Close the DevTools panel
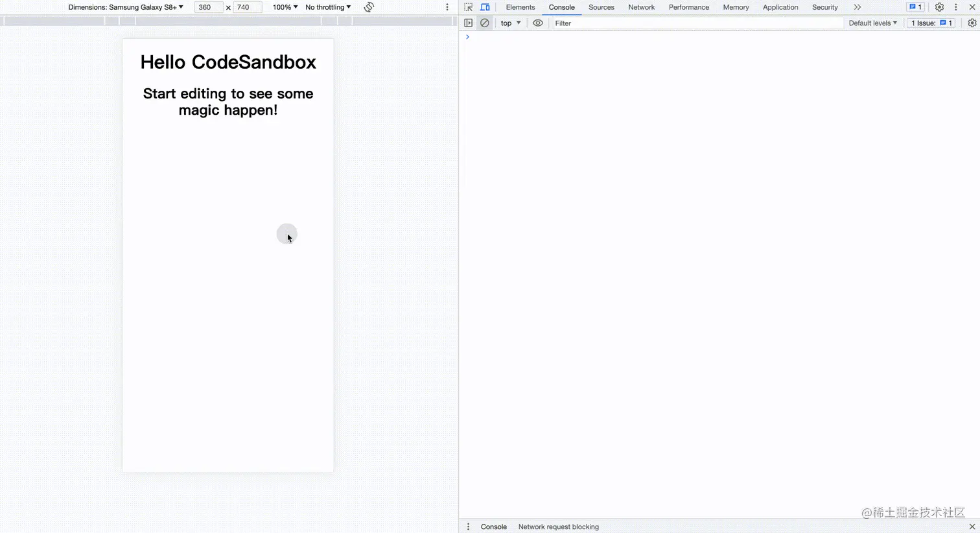Viewport: 980px width, 533px height. coord(972,7)
